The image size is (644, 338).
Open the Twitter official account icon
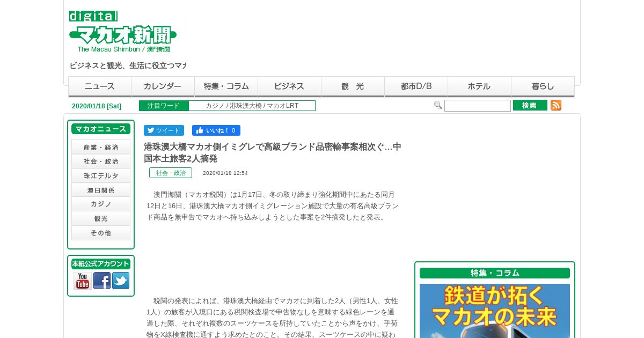121,281
